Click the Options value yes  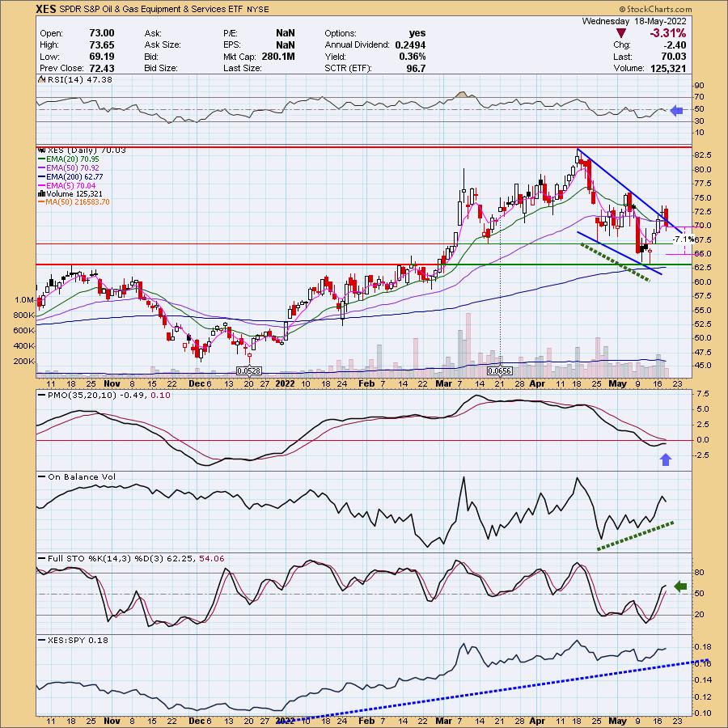tap(417, 33)
